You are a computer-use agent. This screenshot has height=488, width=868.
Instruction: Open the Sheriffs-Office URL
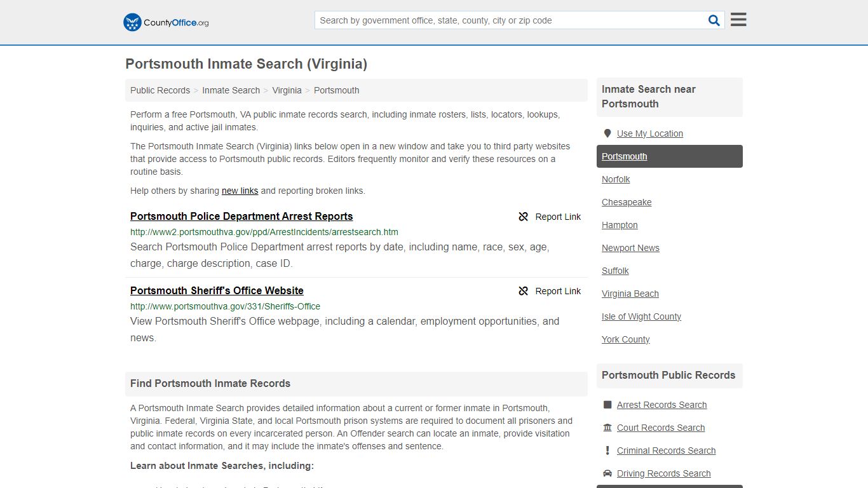pos(225,306)
